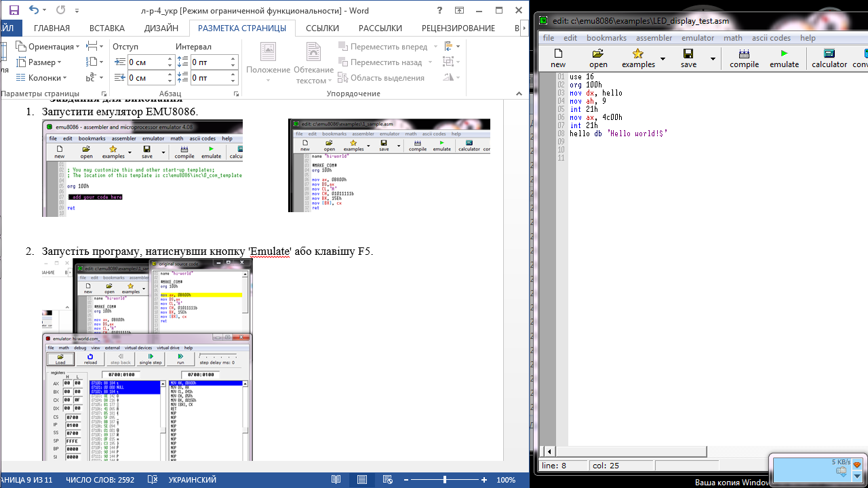Switch to Web Layout view icon
This screenshot has height=488, width=868.
(x=388, y=480)
